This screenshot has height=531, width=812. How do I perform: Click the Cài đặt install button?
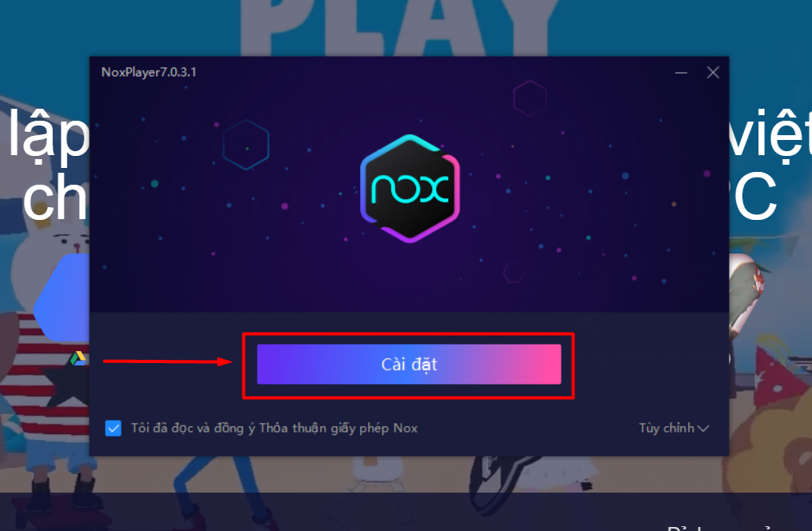[x=409, y=365]
